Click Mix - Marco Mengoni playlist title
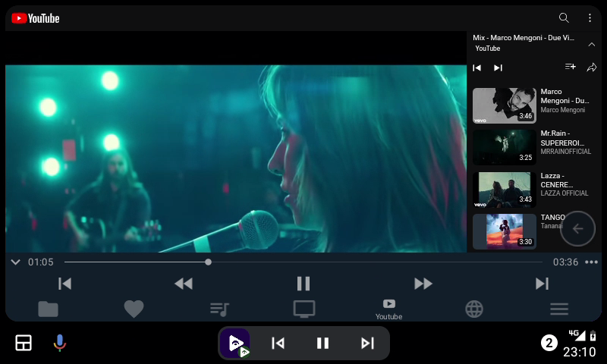The width and height of the screenshot is (607, 364). [524, 37]
